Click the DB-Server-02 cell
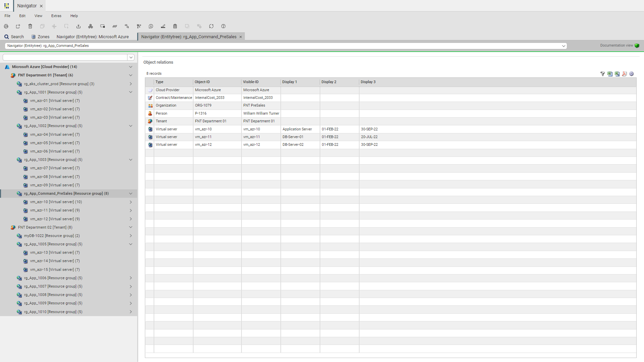 coord(300,145)
